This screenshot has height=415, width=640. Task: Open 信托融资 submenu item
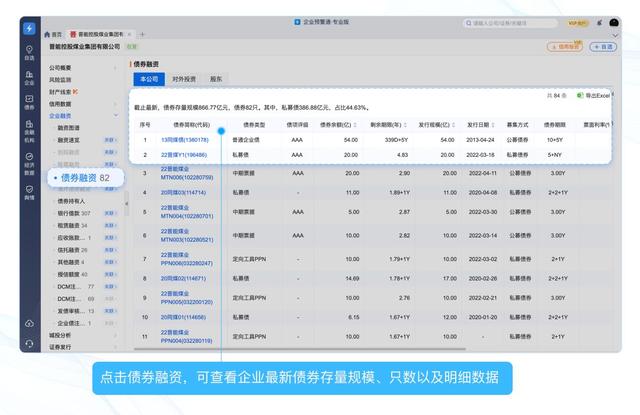(x=72, y=250)
